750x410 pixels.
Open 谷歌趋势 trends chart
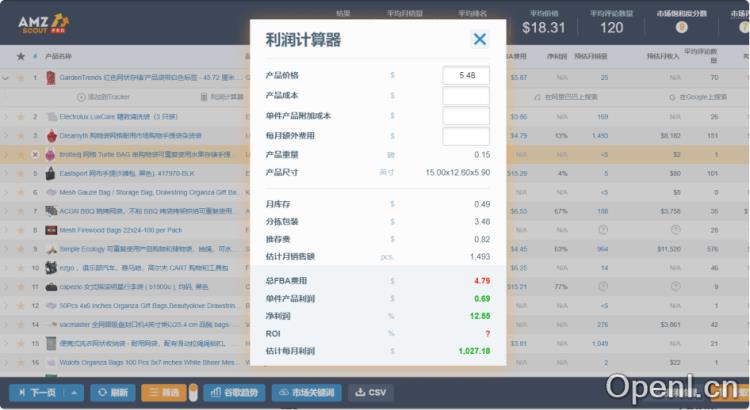pos(235,392)
